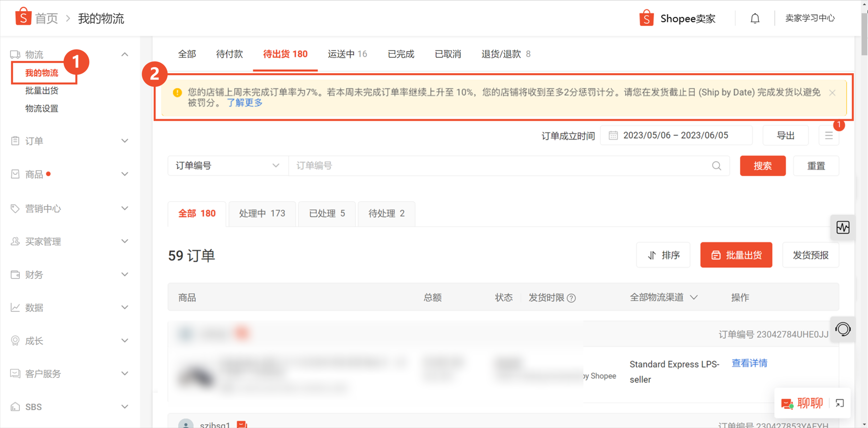
Task: Open the 卖家学习中心 link
Action: coord(810,18)
